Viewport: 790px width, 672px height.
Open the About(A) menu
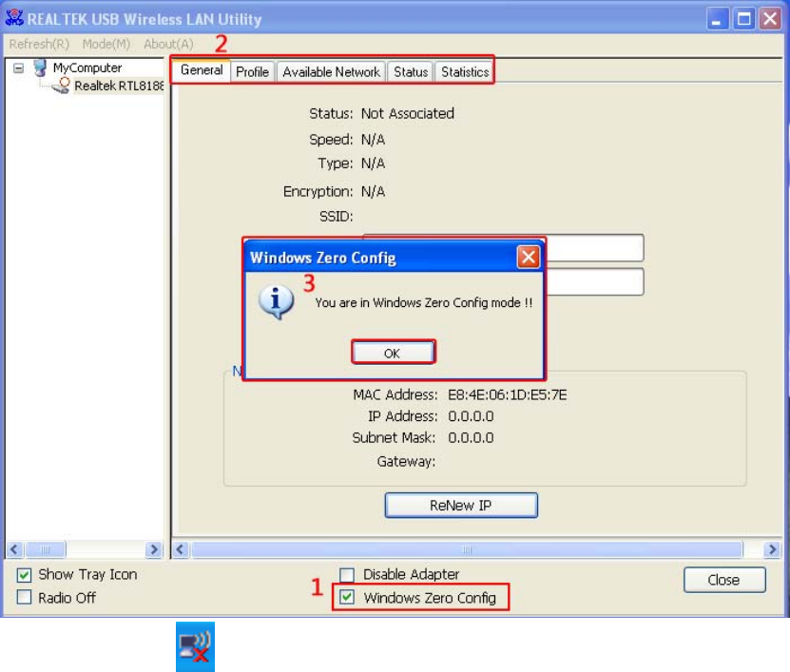(168, 45)
